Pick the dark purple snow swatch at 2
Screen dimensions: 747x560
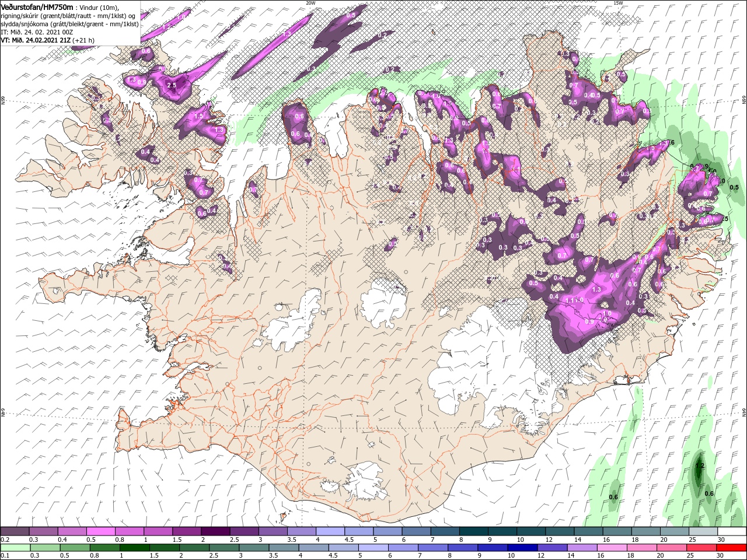pos(215,531)
